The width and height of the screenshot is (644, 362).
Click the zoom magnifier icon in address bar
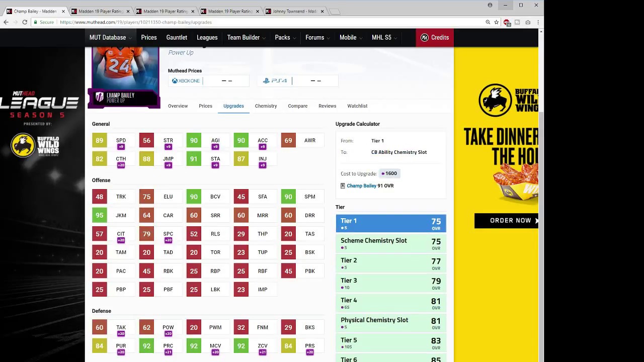click(488, 22)
